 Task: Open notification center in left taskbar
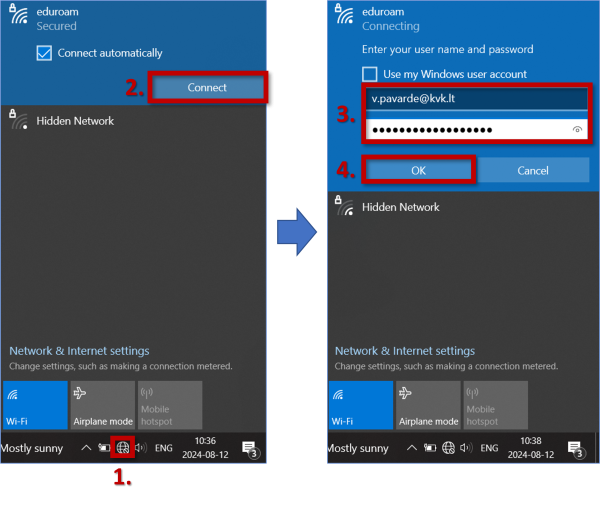click(x=251, y=449)
